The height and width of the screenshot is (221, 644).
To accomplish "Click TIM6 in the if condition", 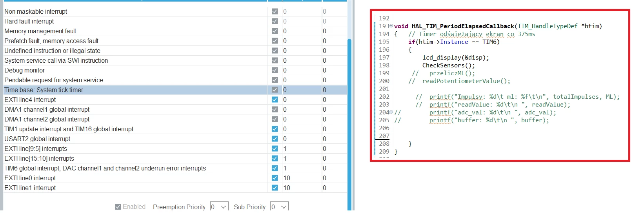I will pos(489,42).
